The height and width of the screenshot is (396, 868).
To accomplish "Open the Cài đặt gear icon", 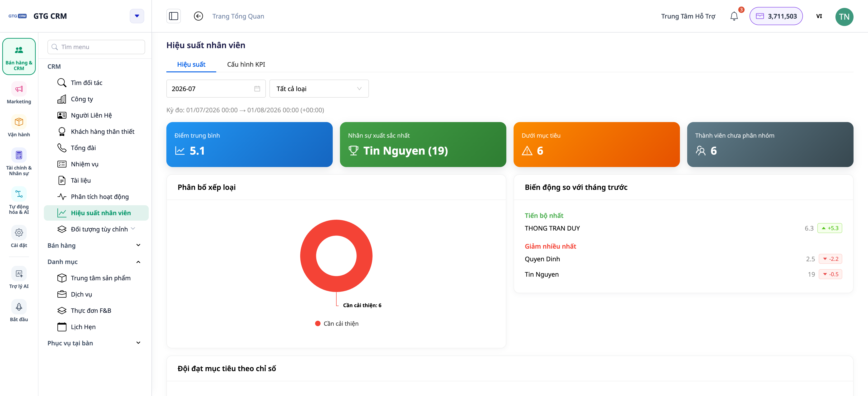I will (19, 233).
